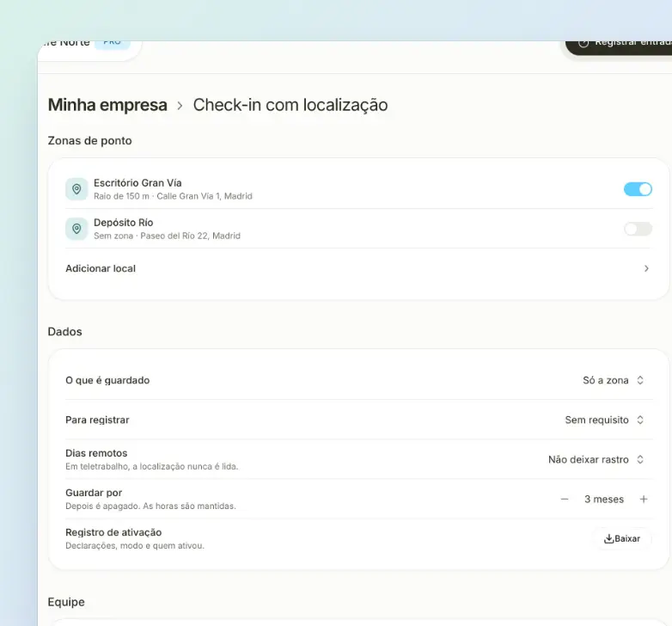The height and width of the screenshot is (626, 672).
Task: Click the 'Depósito Río' name text
Action: click(124, 223)
